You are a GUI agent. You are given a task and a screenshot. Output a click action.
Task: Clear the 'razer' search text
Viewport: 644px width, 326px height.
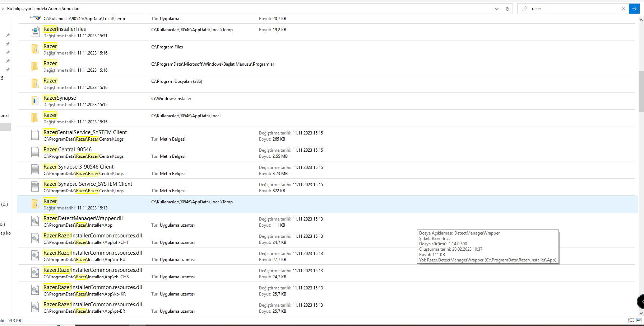[x=624, y=9]
